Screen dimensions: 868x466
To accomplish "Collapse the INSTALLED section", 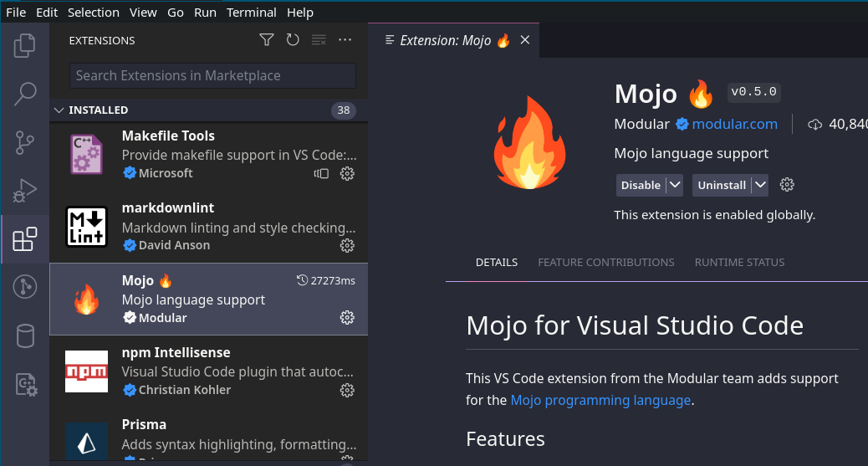I will pos(59,110).
